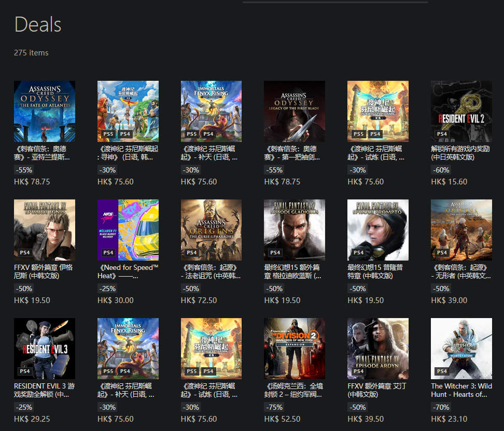504x431 pixels.
Task: Click the -75% discount badge
Action: click(274, 407)
